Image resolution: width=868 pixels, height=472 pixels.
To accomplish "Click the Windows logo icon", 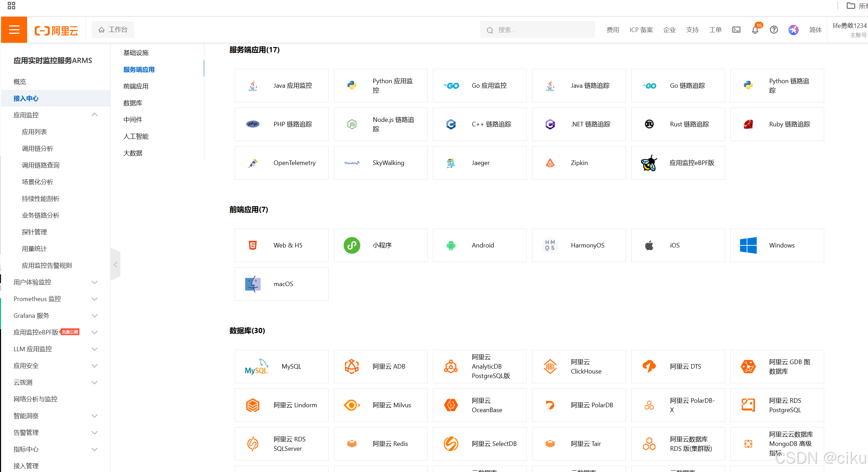I will click(x=748, y=245).
